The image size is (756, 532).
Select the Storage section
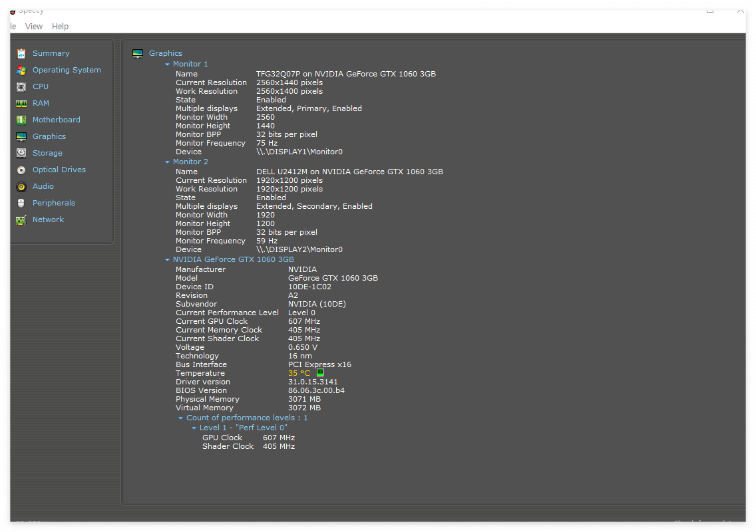tap(47, 153)
